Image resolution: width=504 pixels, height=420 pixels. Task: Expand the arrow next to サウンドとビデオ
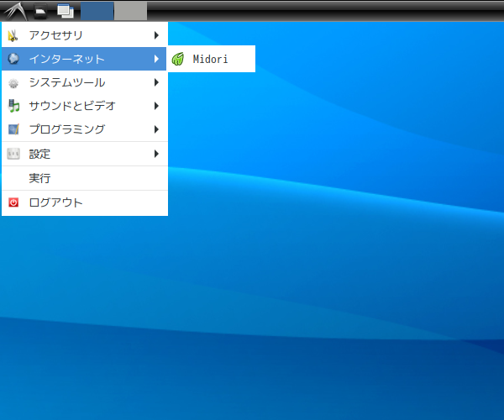156,106
